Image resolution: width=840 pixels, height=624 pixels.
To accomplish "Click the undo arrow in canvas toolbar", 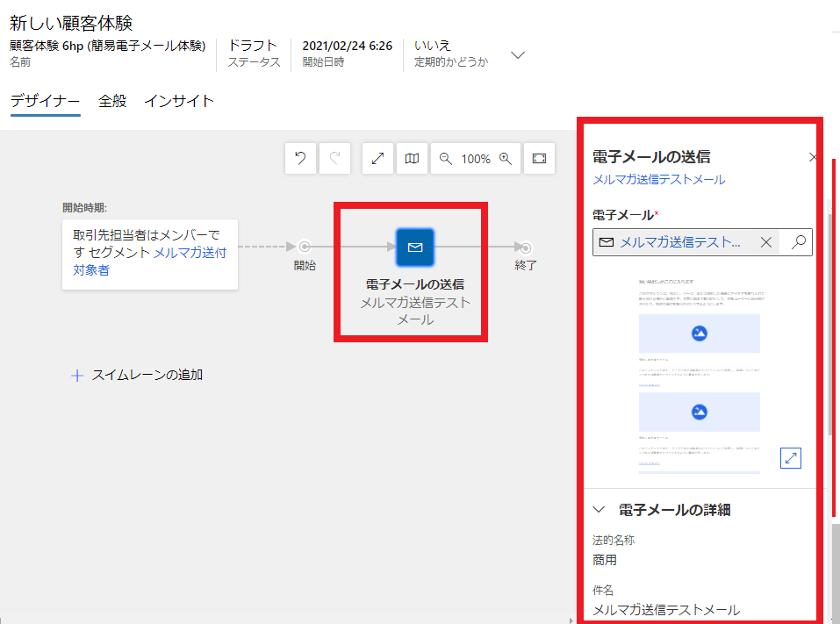I will click(x=300, y=159).
